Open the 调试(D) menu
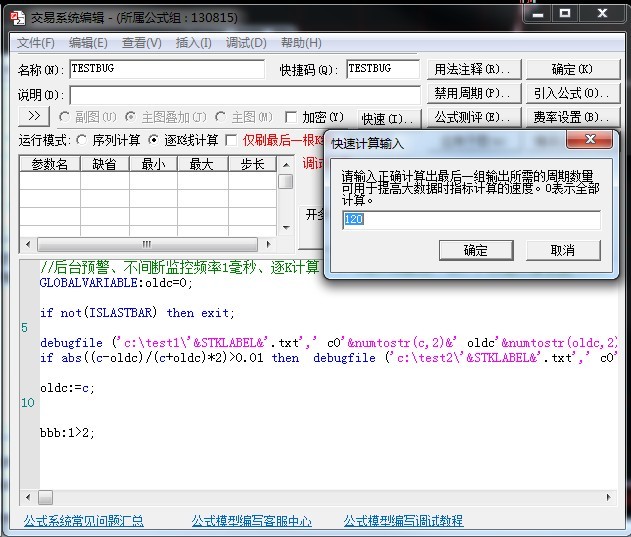Viewport: 631px width, 537px height. [x=246, y=43]
